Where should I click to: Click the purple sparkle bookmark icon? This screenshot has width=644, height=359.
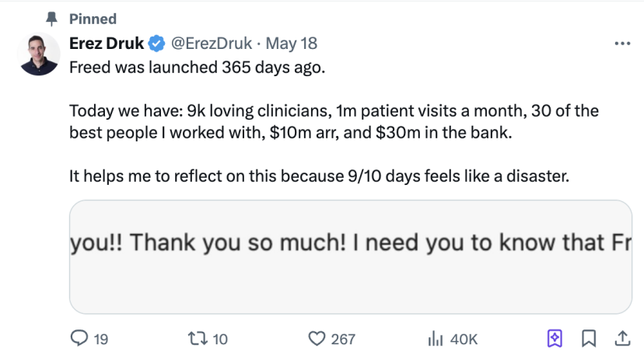(x=555, y=339)
